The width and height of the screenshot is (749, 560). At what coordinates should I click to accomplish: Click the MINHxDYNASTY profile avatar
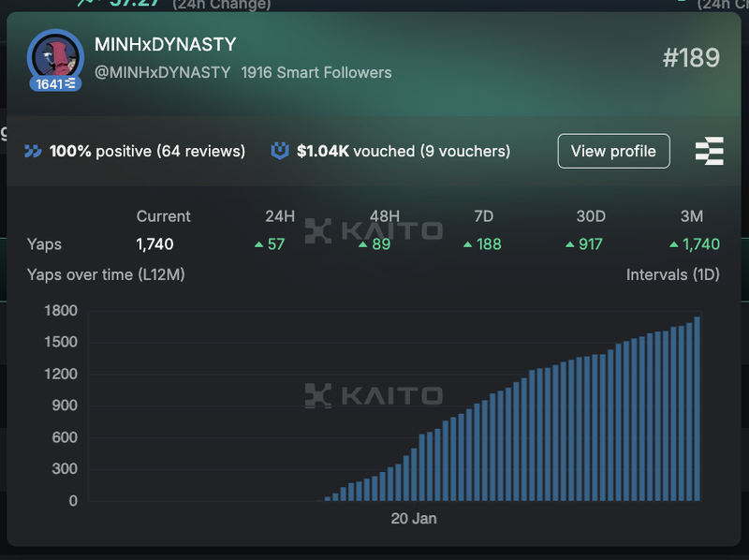click(55, 56)
